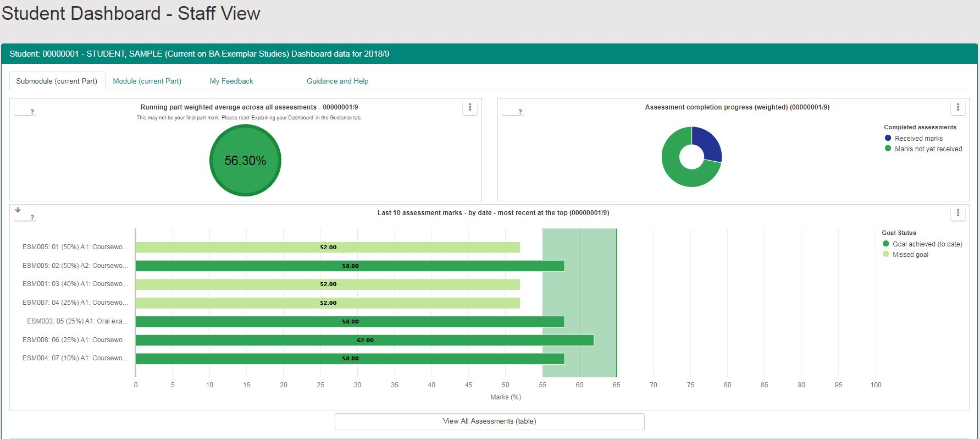
Task: Click the Assessment completion progress (weighted) title
Action: point(737,107)
